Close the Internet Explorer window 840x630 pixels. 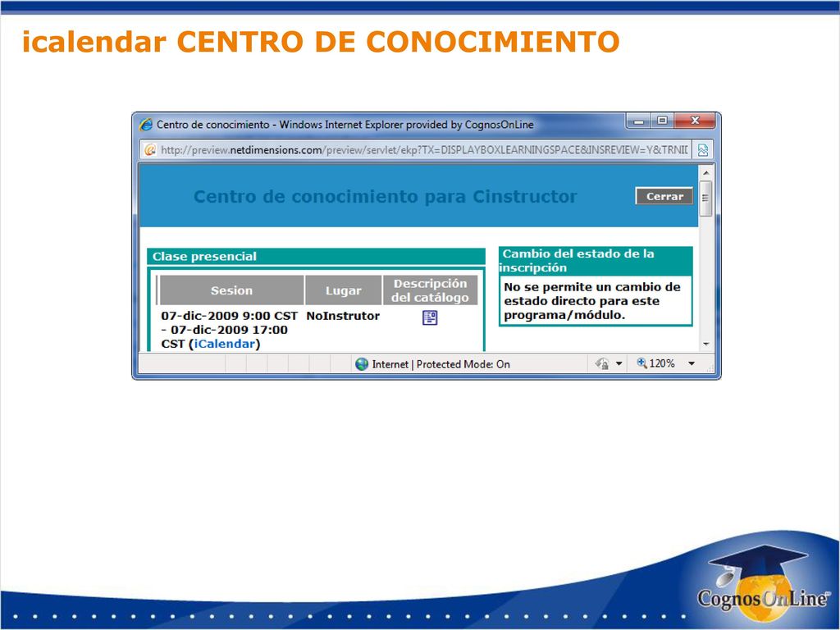click(x=695, y=121)
